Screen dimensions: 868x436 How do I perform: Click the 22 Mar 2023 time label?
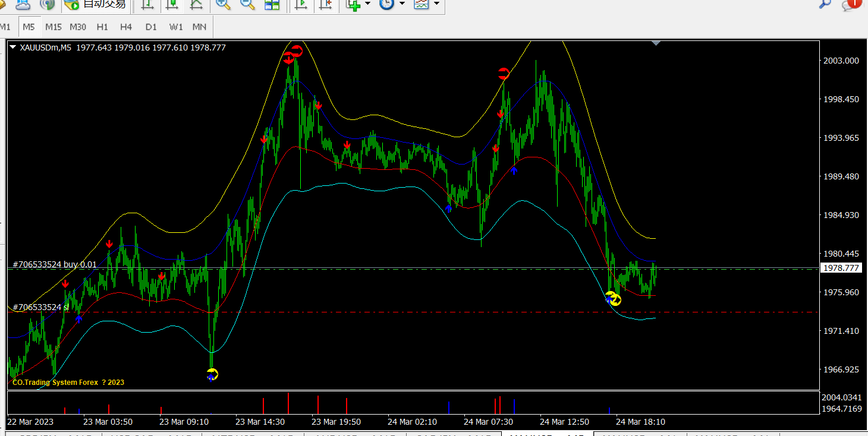click(30, 422)
